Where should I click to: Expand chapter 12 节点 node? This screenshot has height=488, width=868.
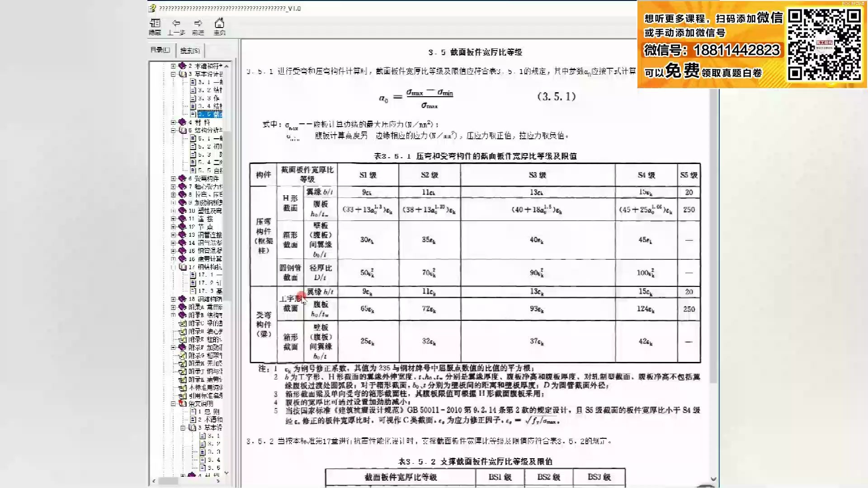173,227
